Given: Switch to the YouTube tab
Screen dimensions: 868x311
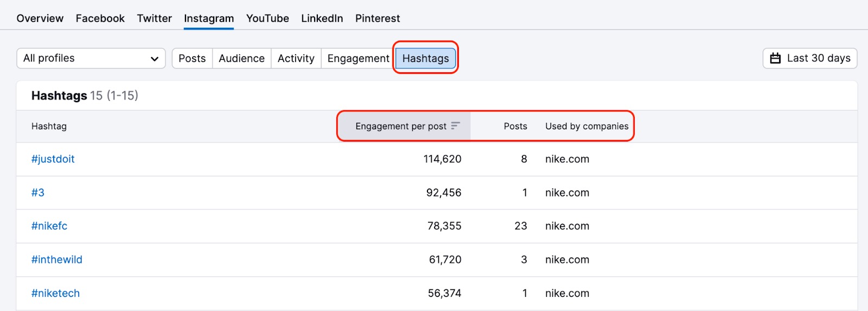Looking at the screenshot, I should point(267,18).
